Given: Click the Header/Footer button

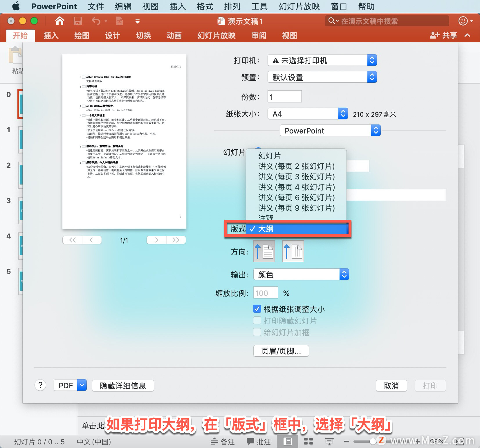Looking at the screenshot, I should pyautogui.click(x=281, y=351).
